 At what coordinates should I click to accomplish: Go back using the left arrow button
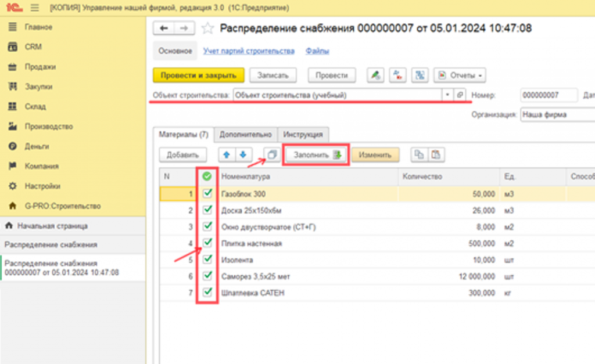coord(164,28)
